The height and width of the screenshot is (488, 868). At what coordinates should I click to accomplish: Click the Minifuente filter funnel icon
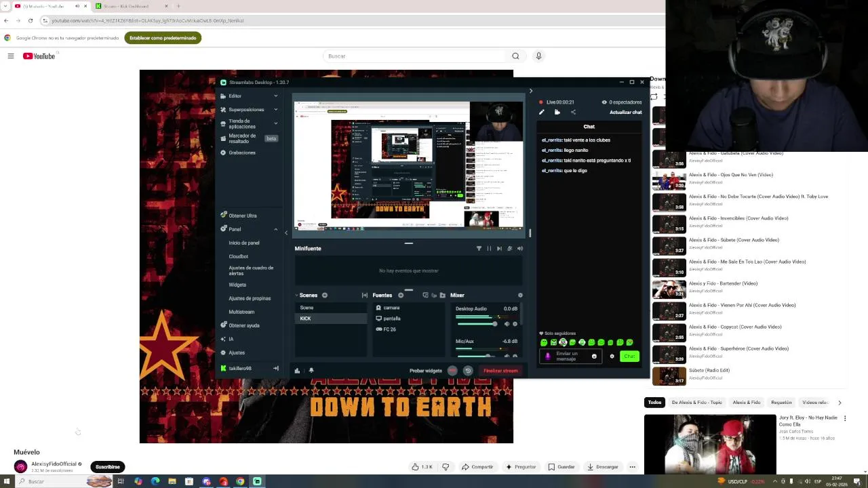pyautogui.click(x=479, y=248)
